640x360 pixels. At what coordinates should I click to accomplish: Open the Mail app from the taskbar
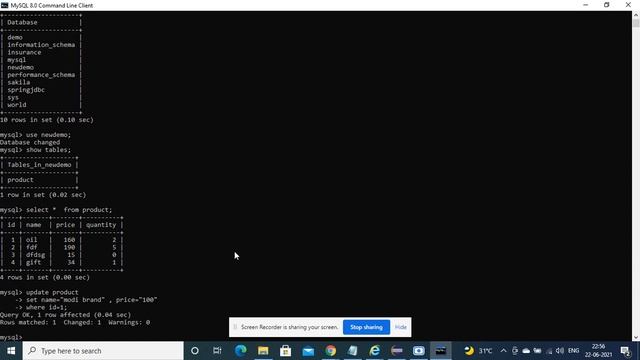point(308,351)
